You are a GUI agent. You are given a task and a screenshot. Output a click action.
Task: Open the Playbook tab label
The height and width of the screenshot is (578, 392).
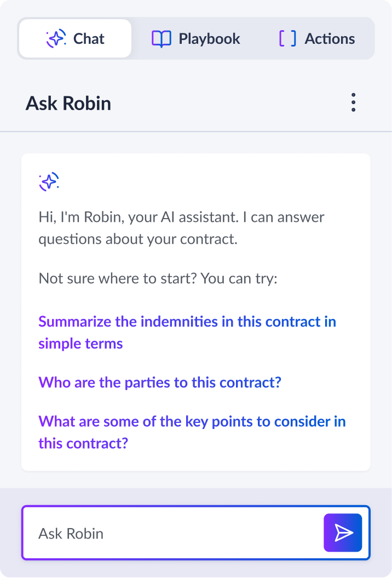pos(209,39)
